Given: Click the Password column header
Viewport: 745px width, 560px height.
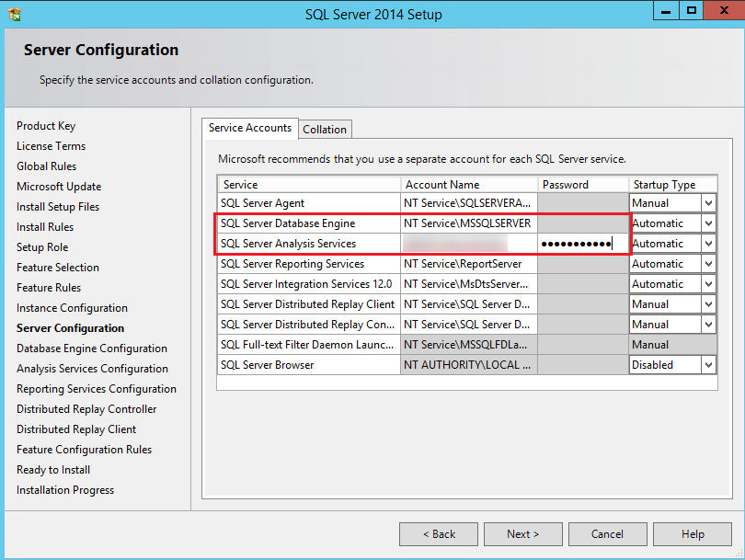Looking at the screenshot, I should [583, 184].
